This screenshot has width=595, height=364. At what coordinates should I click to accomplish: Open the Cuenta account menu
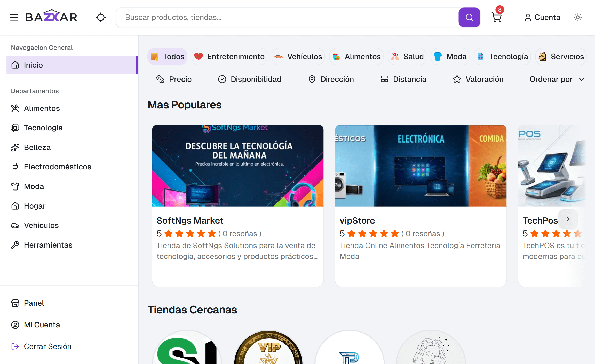click(x=542, y=17)
